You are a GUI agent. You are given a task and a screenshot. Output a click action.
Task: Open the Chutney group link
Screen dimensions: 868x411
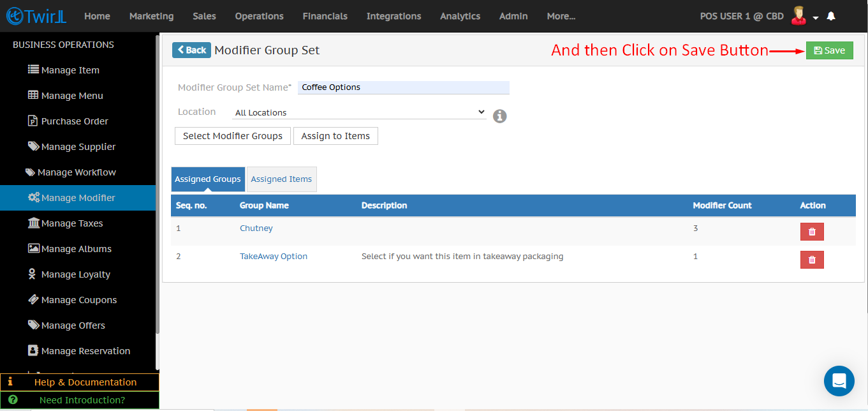(256, 228)
